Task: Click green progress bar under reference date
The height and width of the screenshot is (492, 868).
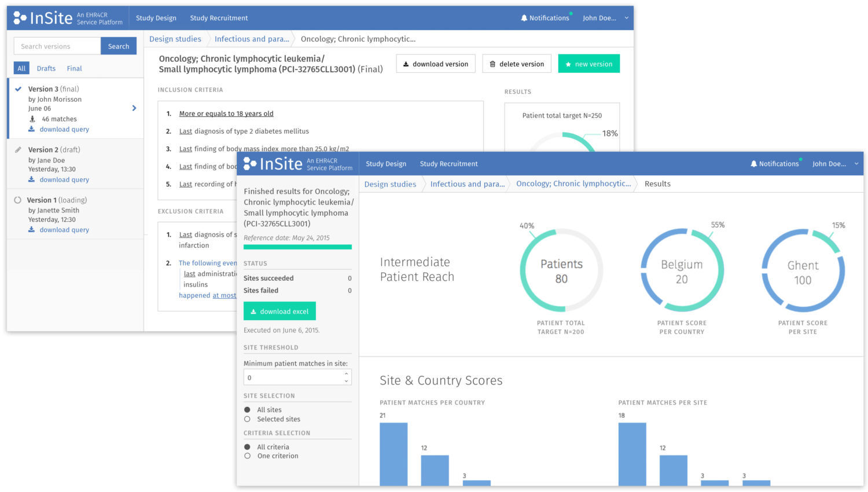Action: click(x=297, y=247)
